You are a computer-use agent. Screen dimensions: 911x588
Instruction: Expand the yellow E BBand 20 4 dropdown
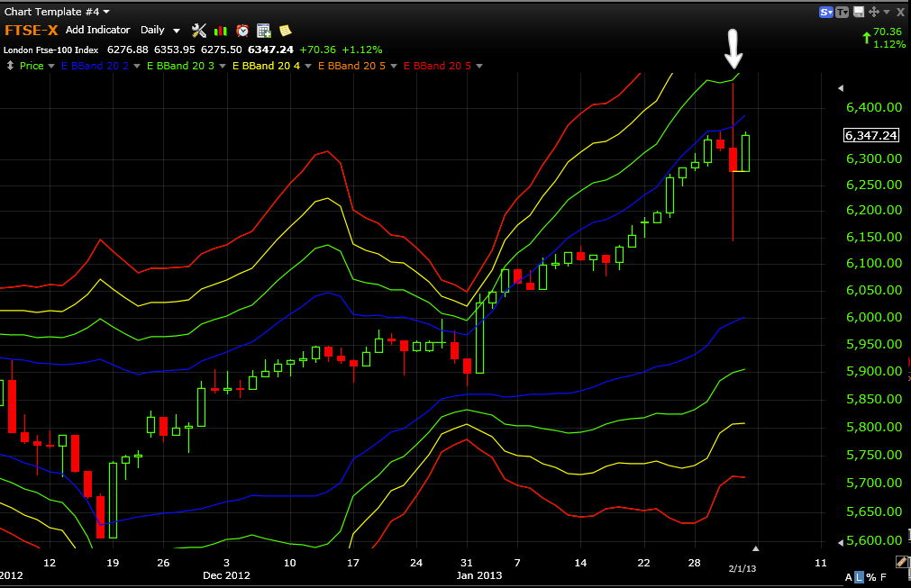coord(308,66)
